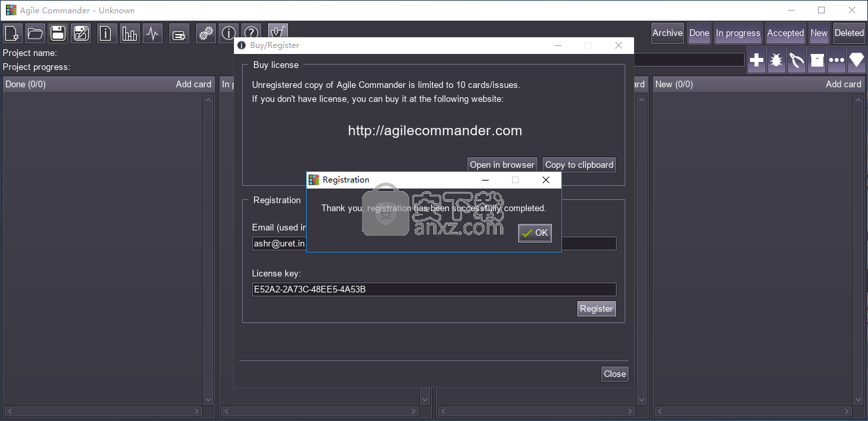
Task: Open the bar chart statistics icon
Action: (x=129, y=33)
